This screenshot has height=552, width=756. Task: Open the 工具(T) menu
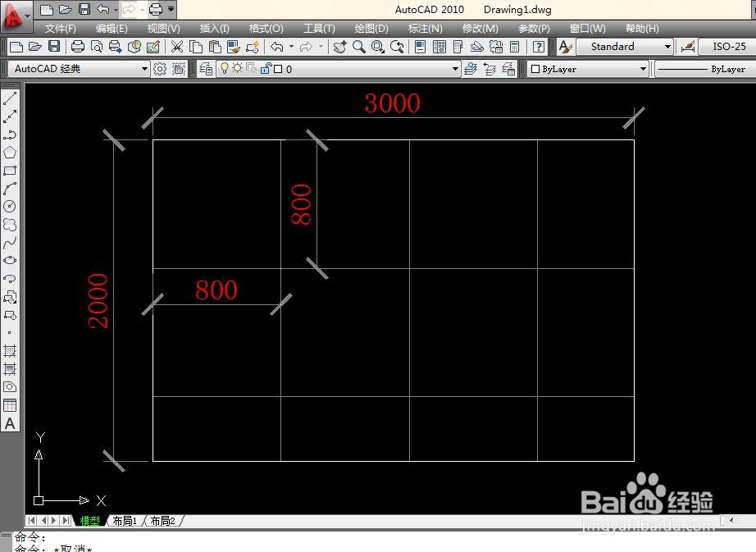pyautogui.click(x=319, y=29)
